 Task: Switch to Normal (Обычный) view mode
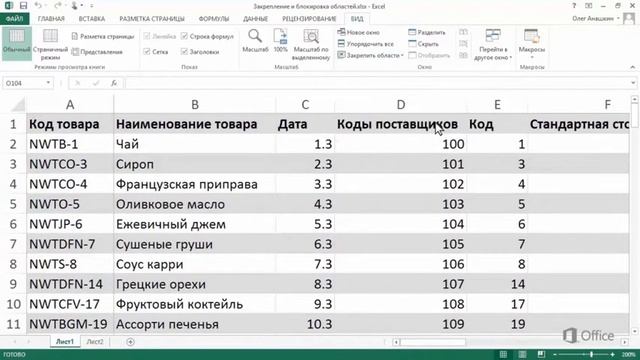pos(16,44)
